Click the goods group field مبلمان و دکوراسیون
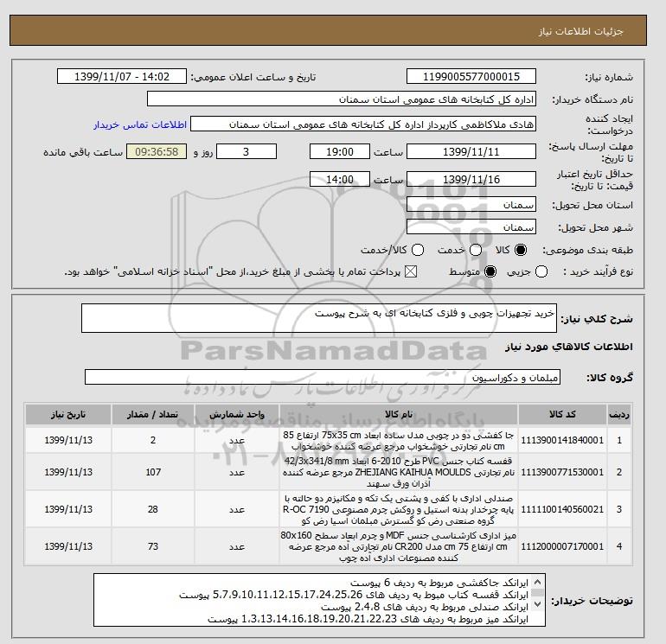 323,378
